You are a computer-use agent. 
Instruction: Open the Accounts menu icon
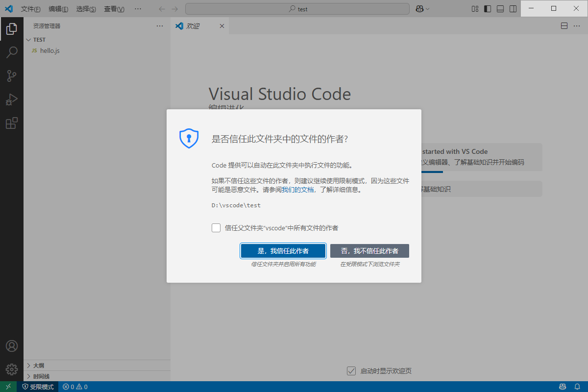[x=12, y=346]
